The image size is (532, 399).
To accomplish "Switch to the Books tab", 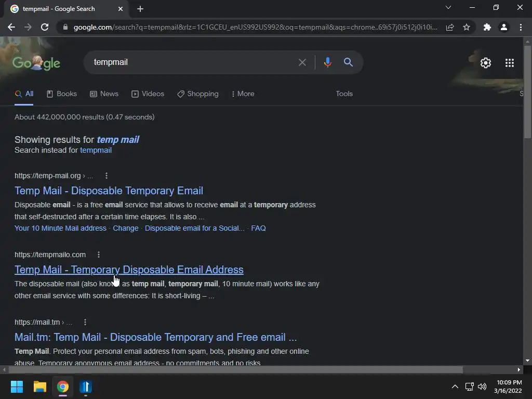I will pos(62,94).
